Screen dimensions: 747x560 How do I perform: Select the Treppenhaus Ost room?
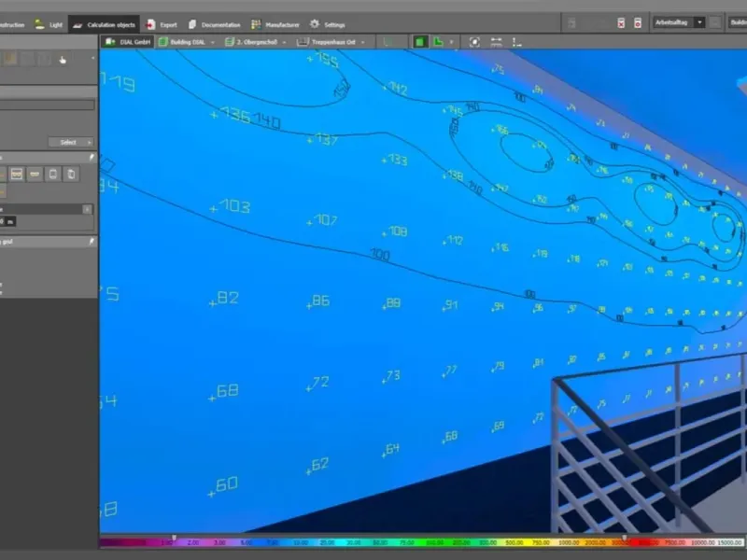coord(327,42)
